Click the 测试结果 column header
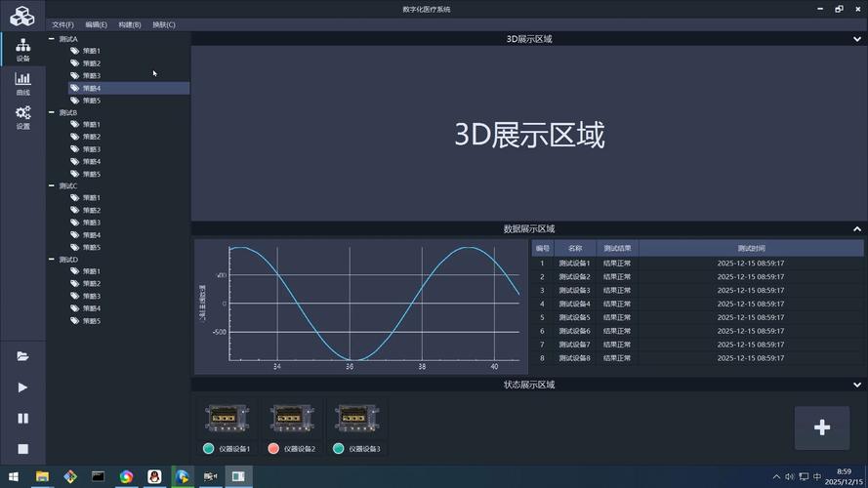Image resolution: width=868 pixels, height=488 pixels. [x=617, y=249]
